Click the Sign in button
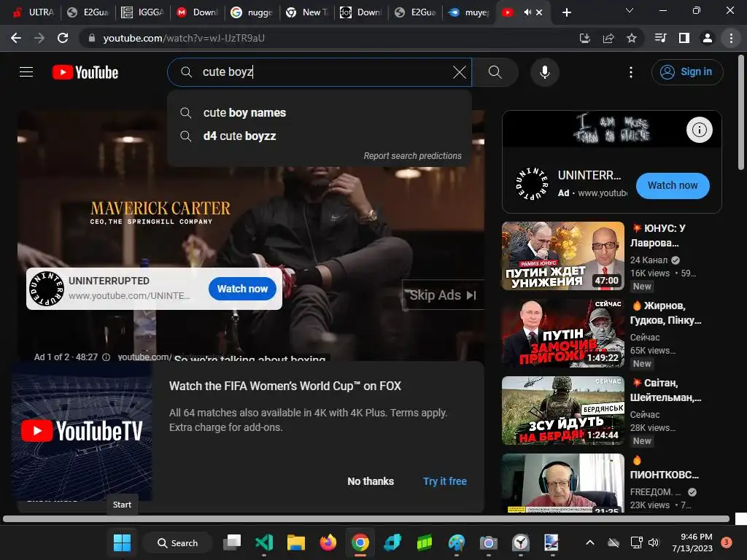This screenshot has width=747, height=560. coord(687,72)
